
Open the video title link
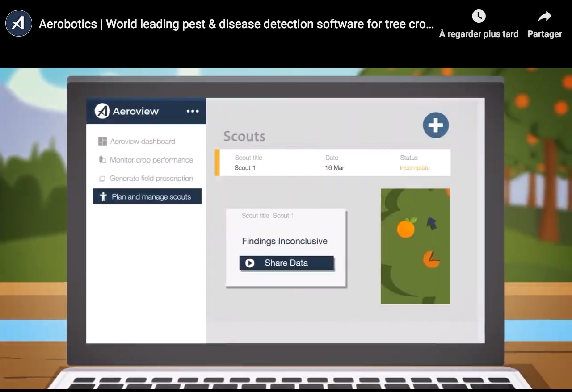coord(236,24)
